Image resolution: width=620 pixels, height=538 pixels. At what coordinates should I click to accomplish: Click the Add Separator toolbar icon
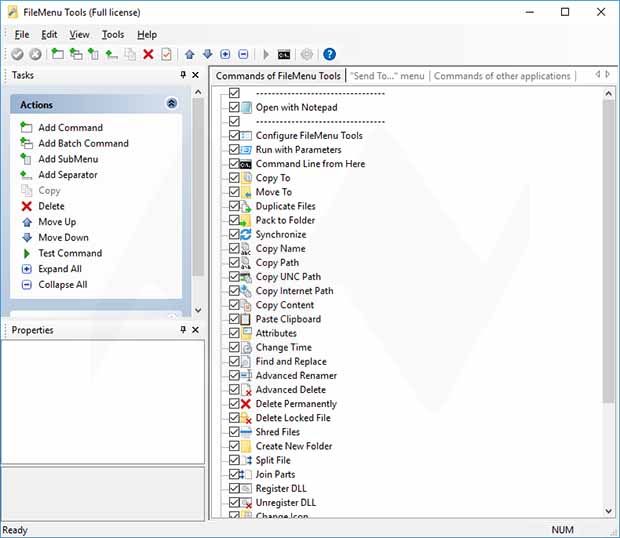(111, 55)
